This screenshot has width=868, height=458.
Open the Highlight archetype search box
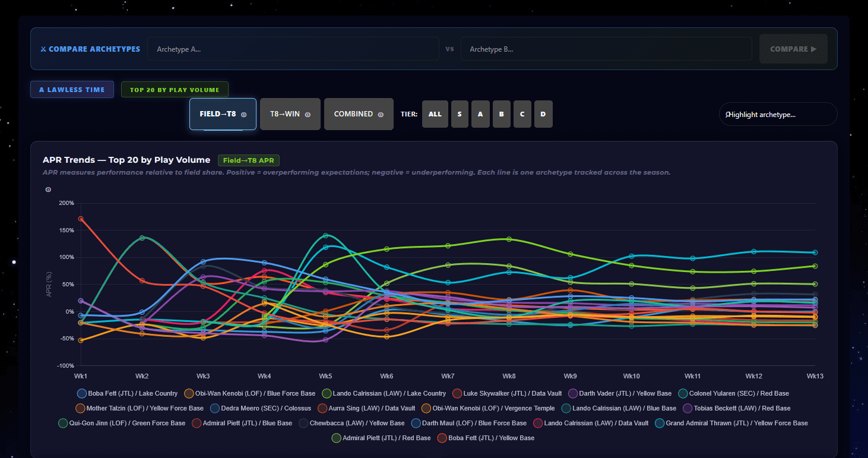coord(778,114)
